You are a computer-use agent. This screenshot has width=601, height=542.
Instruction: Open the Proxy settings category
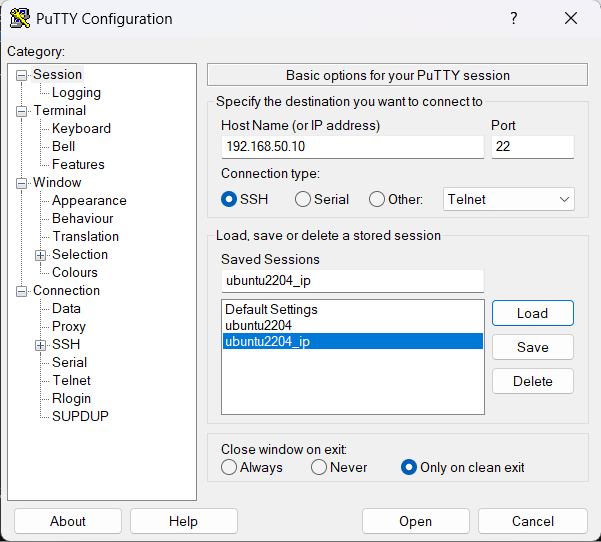pos(69,327)
